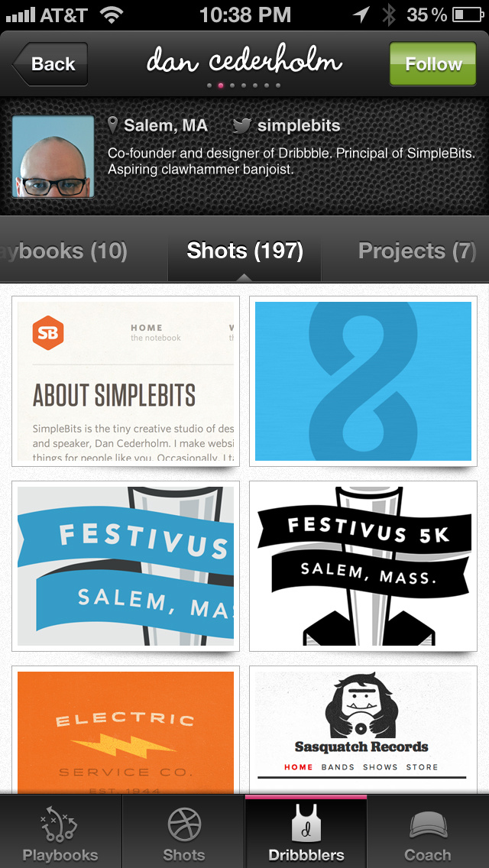The height and width of the screenshot is (868, 489).
Task: Tap the Shots basketball icon
Action: [x=183, y=824]
